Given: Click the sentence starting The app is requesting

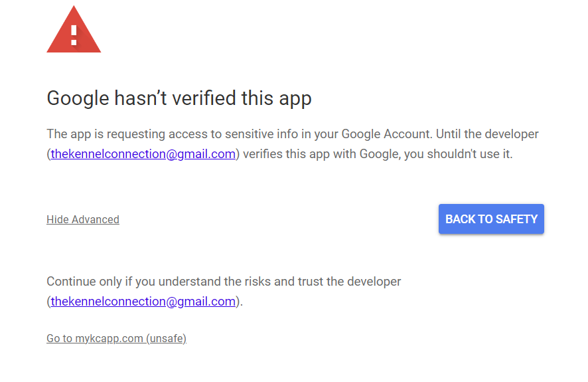Looking at the screenshot, I should tap(293, 143).
